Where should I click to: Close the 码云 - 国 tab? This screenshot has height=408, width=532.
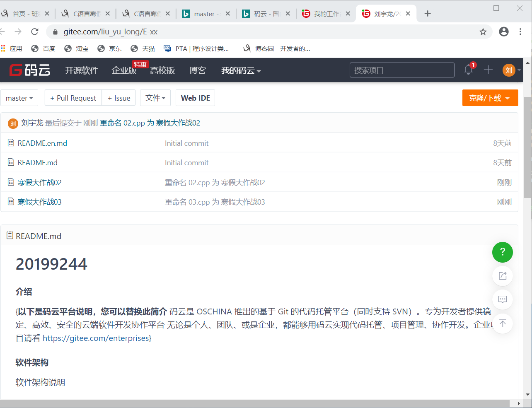click(288, 14)
